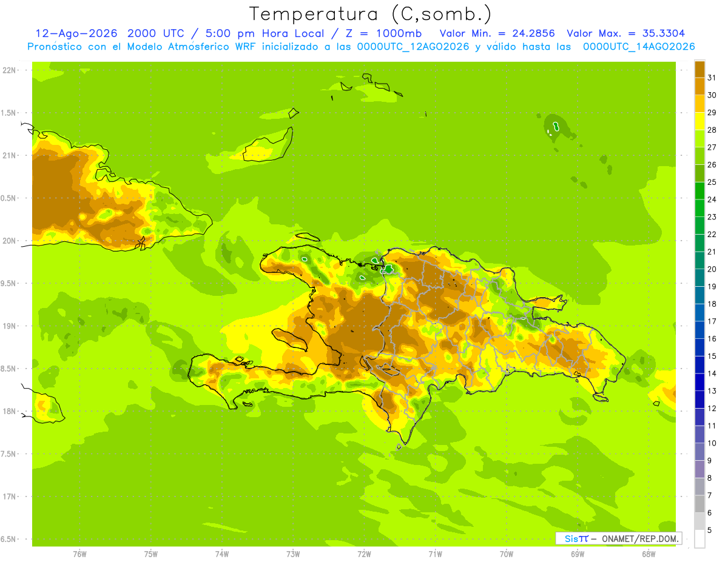
Task: Click color scale label '31'
Action: click(x=712, y=77)
